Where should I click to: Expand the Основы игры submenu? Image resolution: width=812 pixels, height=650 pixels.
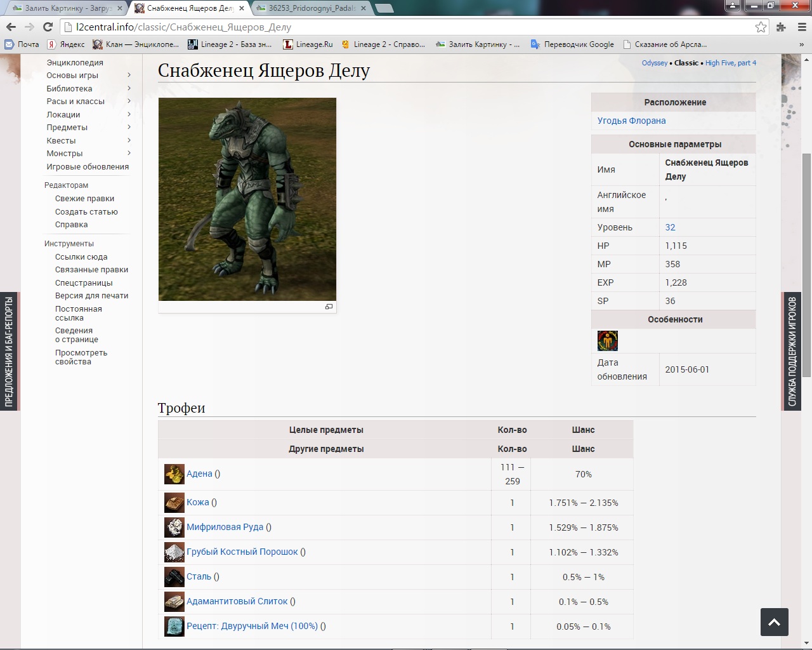coord(129,75)
